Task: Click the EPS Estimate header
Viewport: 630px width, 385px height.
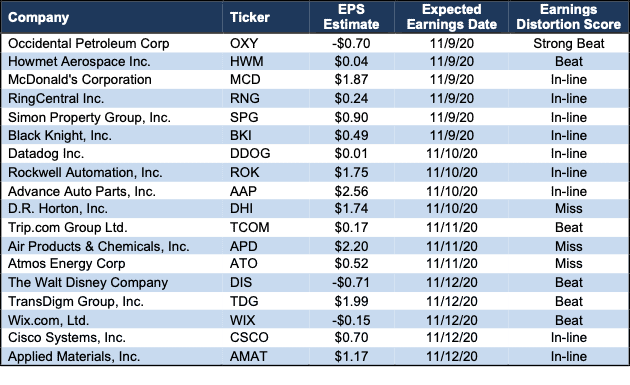Action: [x=351, y=17]
